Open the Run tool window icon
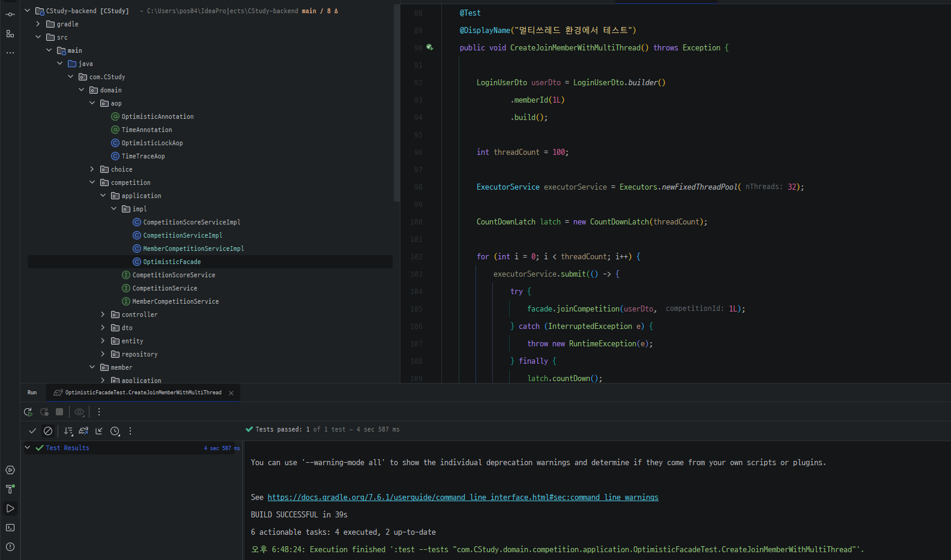 pyautogui.click(x=10, y=508)
